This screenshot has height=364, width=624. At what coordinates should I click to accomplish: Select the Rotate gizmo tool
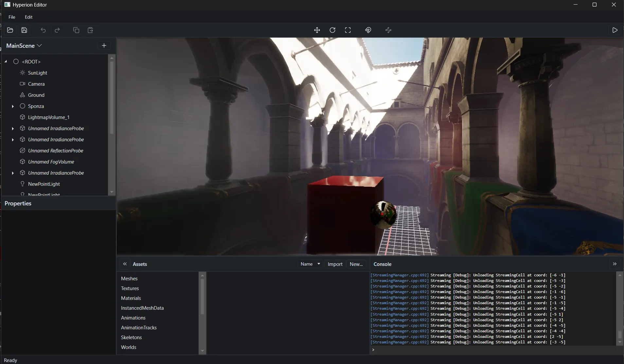point(332,30)
